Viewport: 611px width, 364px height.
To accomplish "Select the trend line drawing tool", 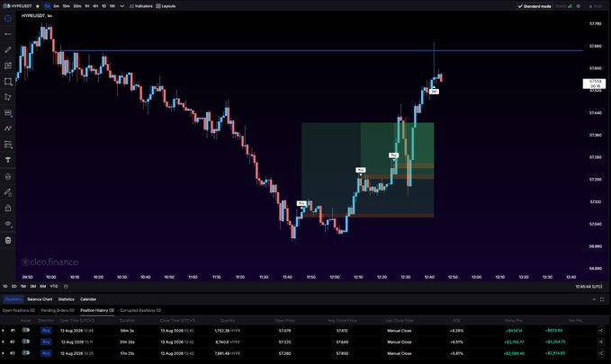I will pyautogui.click(x=8, y=34).
